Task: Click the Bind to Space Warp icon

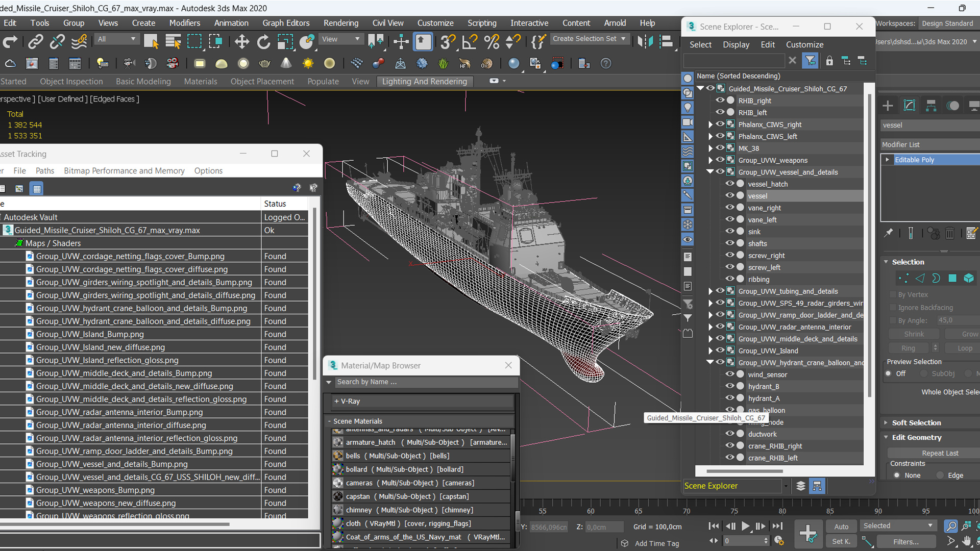Action: coord(79,42)
